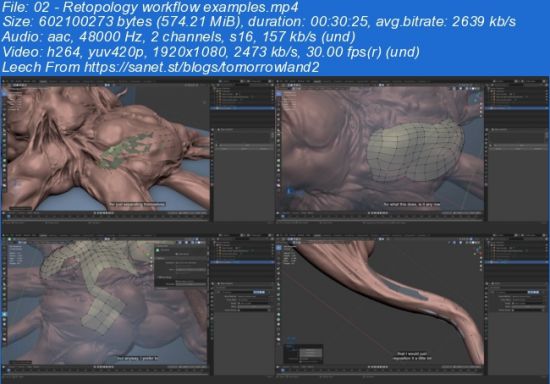Open the green painted chest retopology frame
Image resolution: width=550 pixels, height=384 pixels.
[x=138, y=150]
